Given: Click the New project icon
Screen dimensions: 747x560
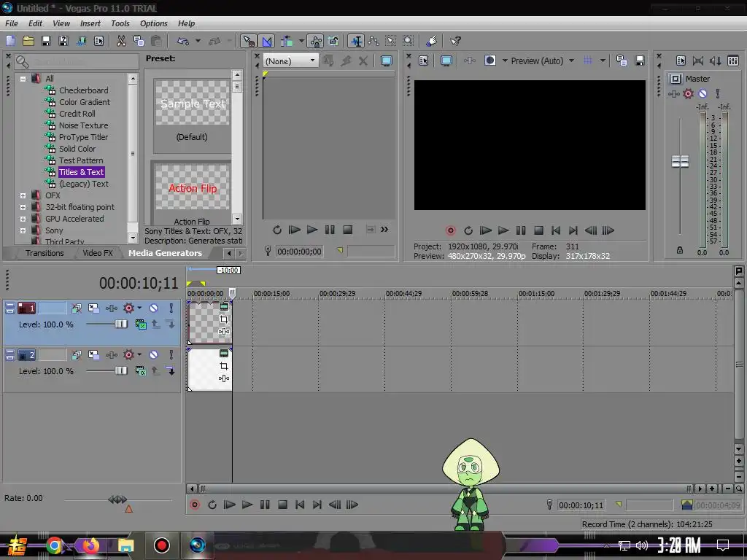Looking at the screenshot, I should point(10,41).
